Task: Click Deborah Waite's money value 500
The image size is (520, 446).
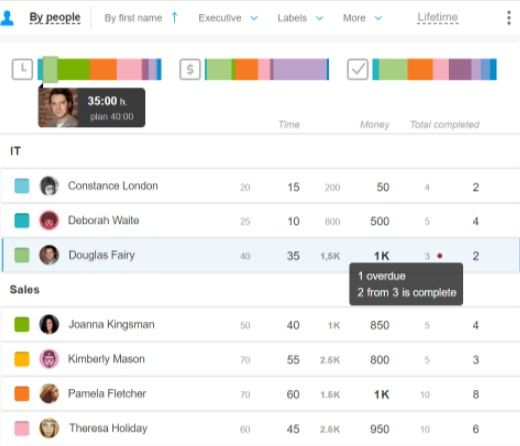Action: tap(380, 221)
